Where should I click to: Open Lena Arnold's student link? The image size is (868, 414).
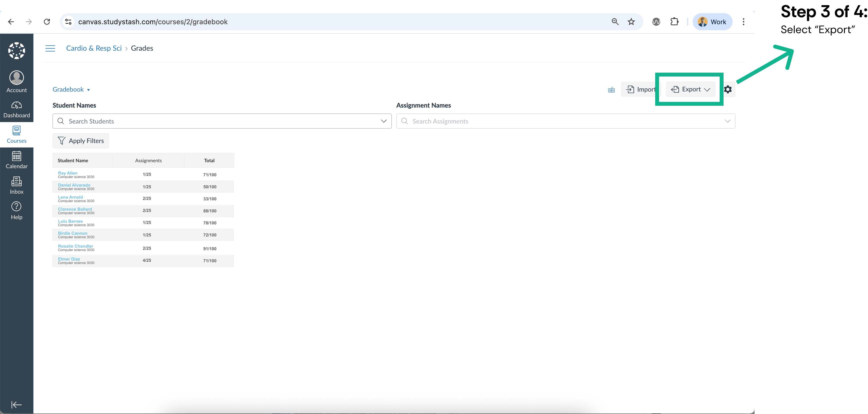[x=71, y=197]
